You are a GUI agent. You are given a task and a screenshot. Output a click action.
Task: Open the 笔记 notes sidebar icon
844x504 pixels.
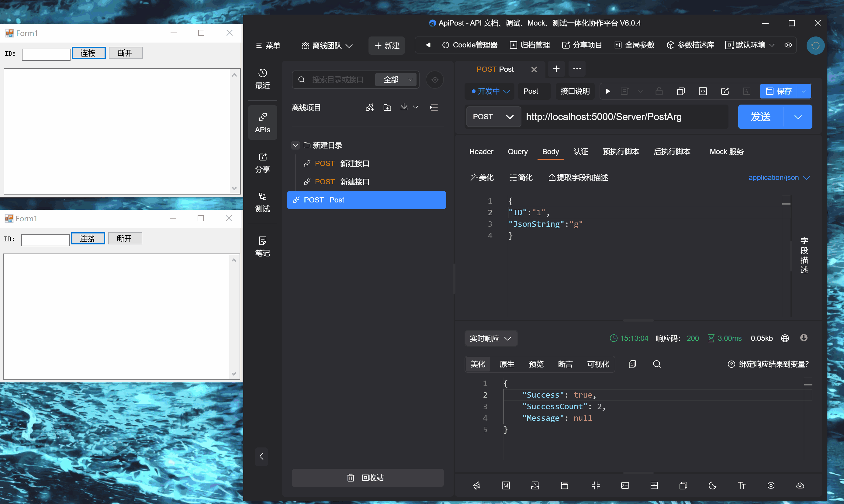263,247
